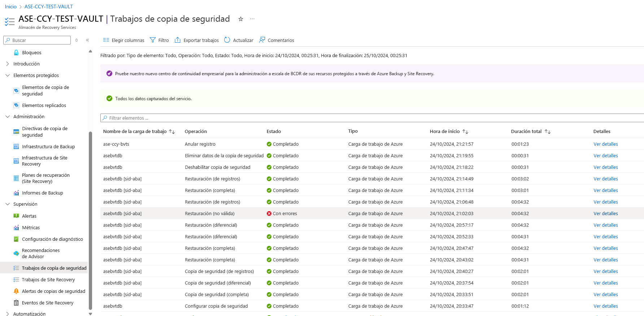
Task: View details for Configurar copia de seguridad job
Action: [606, 306]
